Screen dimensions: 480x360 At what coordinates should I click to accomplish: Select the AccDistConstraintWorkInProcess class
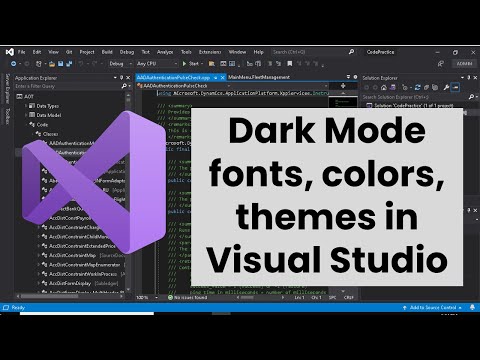83,274
